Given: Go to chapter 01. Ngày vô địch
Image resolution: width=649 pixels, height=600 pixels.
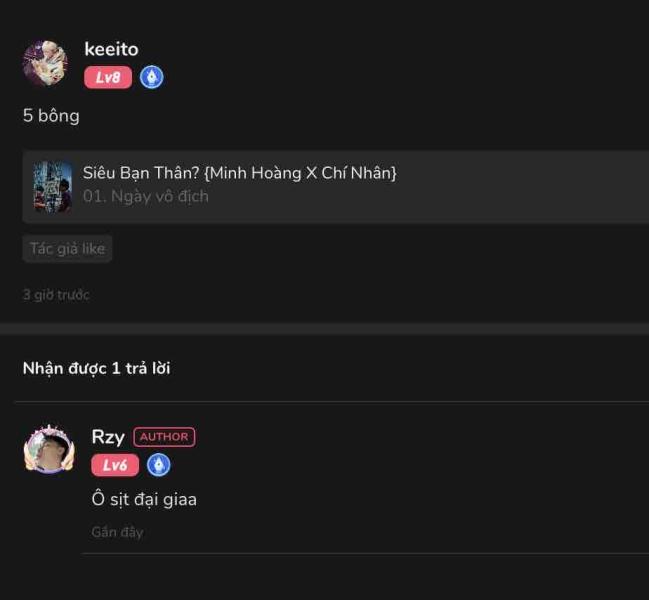Looking at the screenshot, I should tap(146, 196).
